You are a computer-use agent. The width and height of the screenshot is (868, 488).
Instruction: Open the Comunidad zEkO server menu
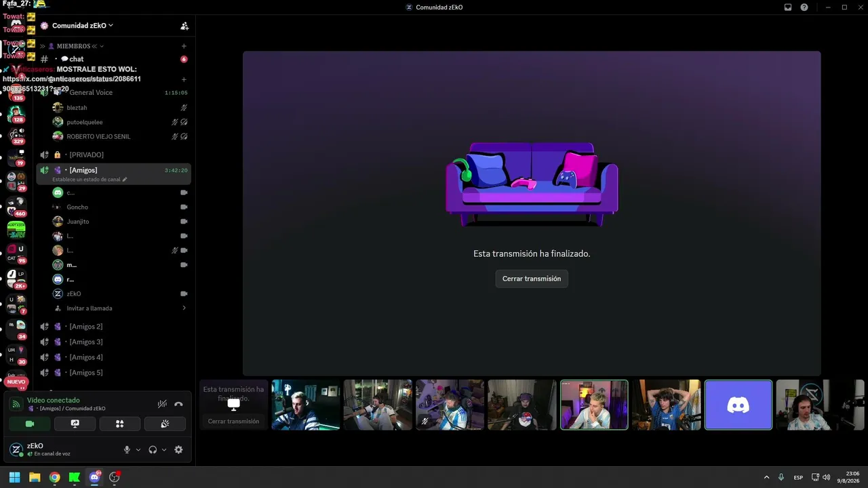click(82, 26)
